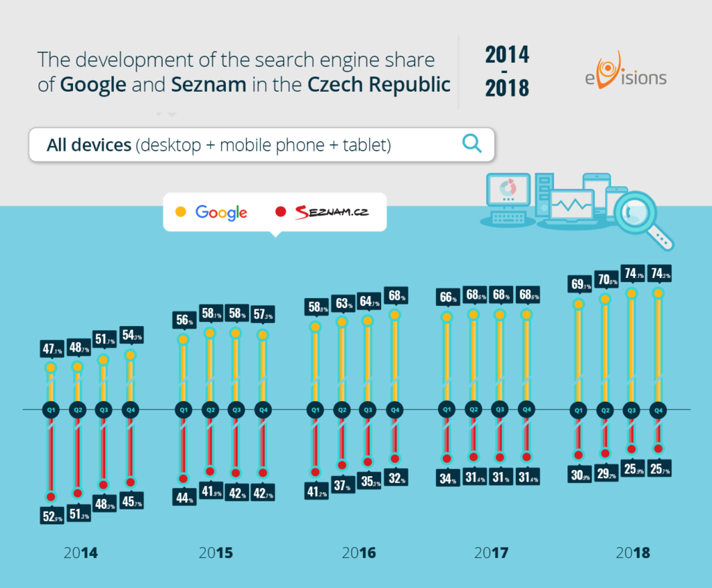The width and height of the screenshot is (712, 588).
Task: Click the Q1 marker for 2016
Action: [x=316, y=409]
